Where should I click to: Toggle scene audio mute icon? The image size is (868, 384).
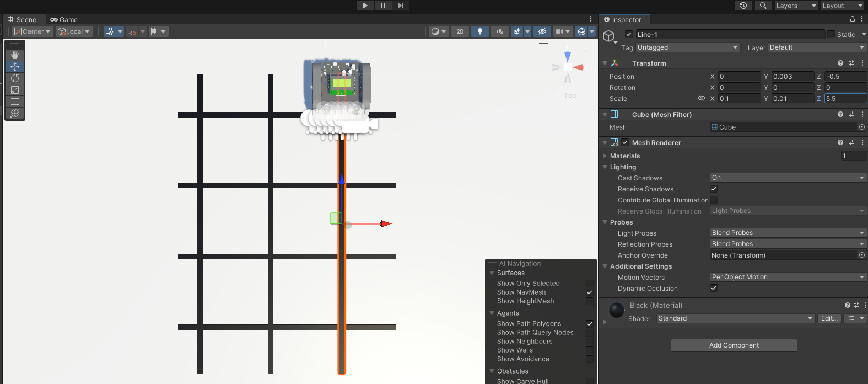point(500,31)
